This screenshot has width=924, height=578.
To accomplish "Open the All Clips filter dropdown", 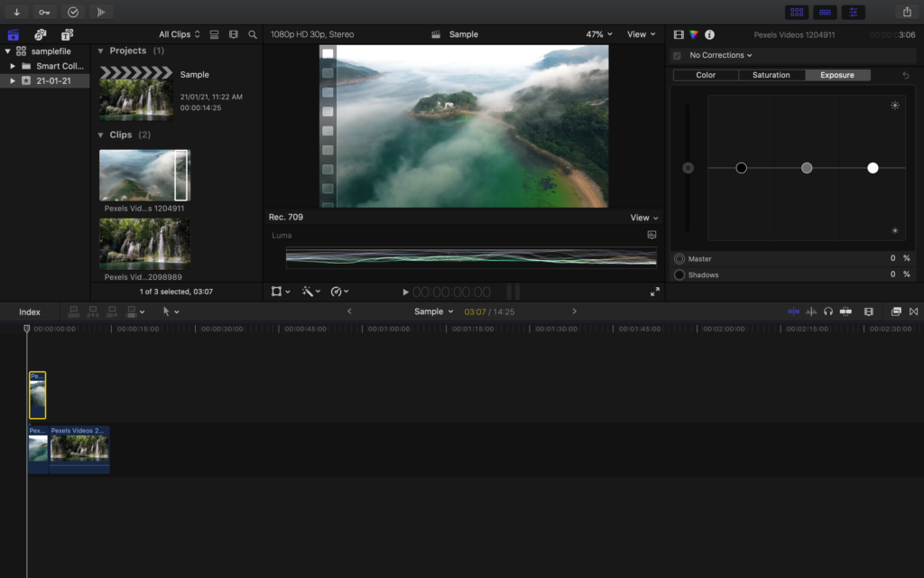I will [x=178, y=33].
